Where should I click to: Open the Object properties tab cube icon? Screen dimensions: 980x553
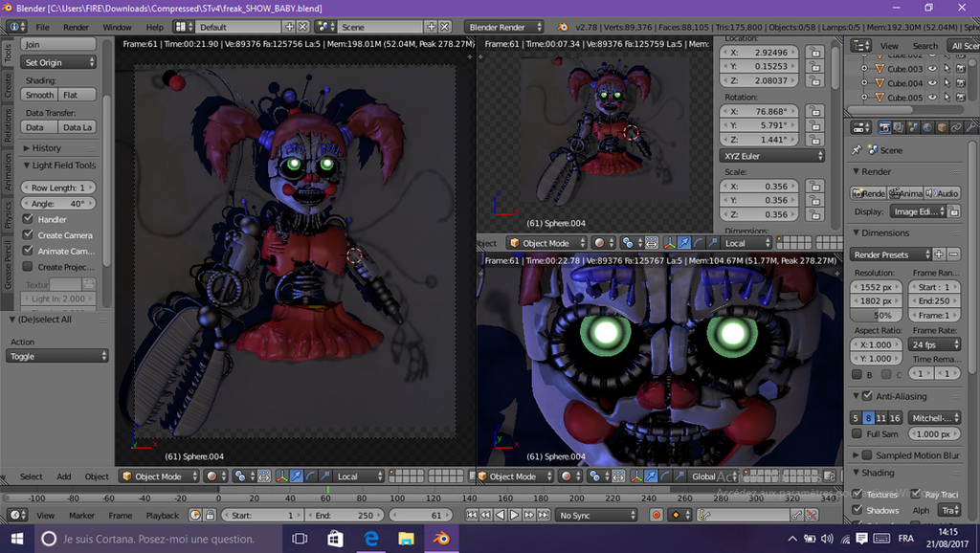(x=942, y=127)
